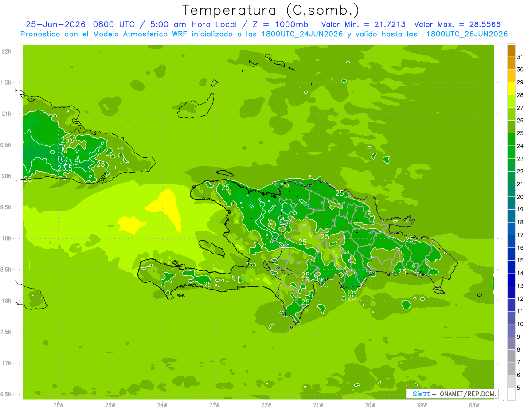Click longitude axis label 72W
The image size is (532, 411).
click(x=266, y=405)
